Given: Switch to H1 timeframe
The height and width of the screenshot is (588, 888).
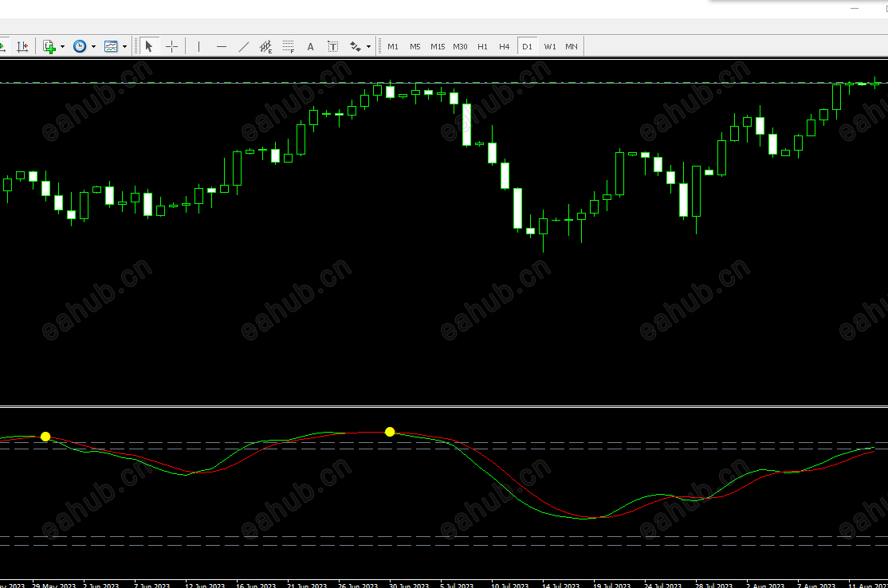Looking at the screenshot, I should coord(482,46).
